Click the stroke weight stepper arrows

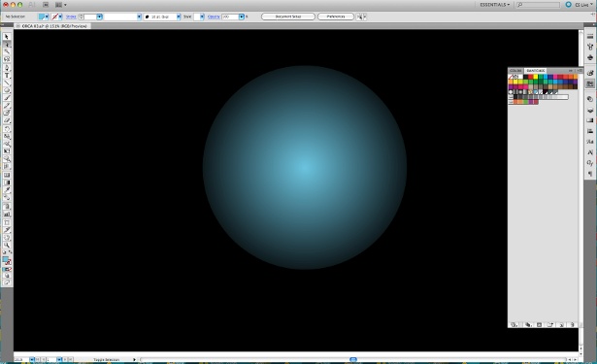[82, 17]
